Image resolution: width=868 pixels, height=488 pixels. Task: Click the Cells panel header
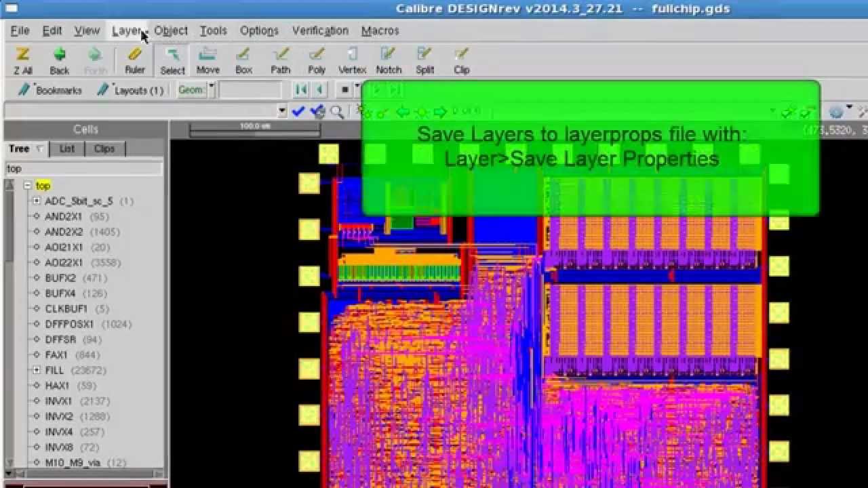(85, 129)
